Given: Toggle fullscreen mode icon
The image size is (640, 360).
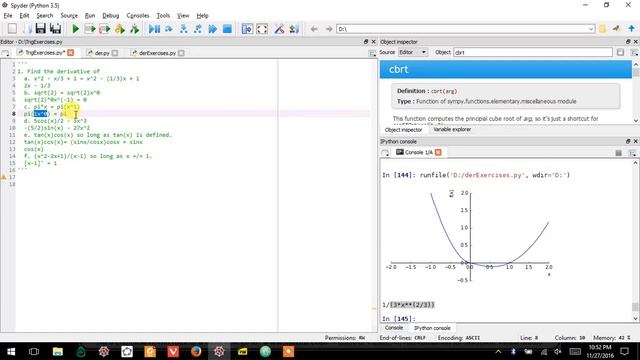Looking at the screenshot, I should [x=262, y=29].
